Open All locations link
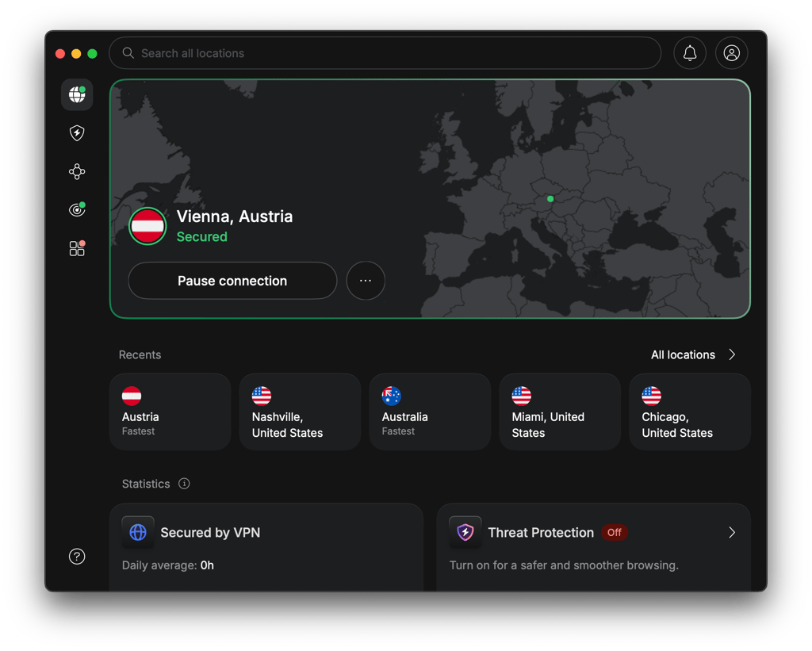 [x=683, y=354]
